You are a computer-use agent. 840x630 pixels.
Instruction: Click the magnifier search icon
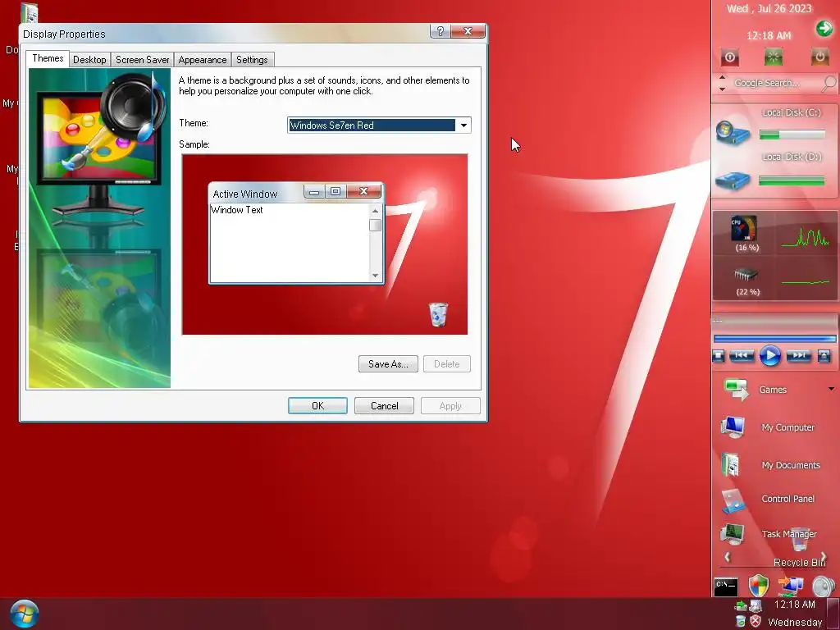click(829, 83)
